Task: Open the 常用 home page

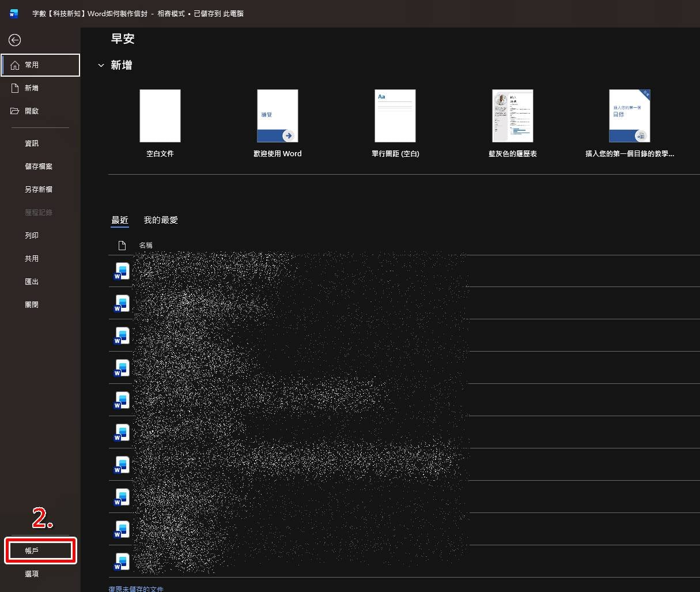Action: coord(40,65)
